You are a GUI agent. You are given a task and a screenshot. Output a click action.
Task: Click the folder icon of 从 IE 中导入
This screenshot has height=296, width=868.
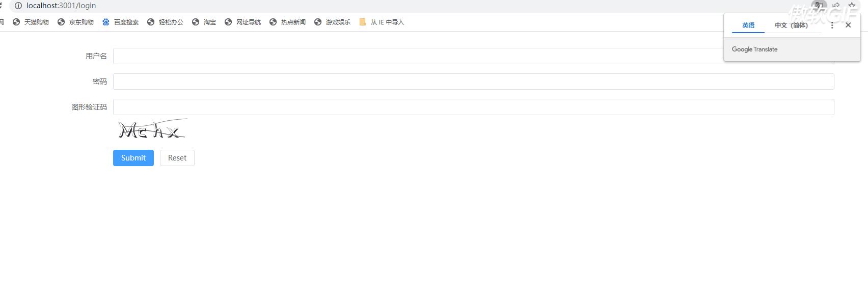[363, 22]
